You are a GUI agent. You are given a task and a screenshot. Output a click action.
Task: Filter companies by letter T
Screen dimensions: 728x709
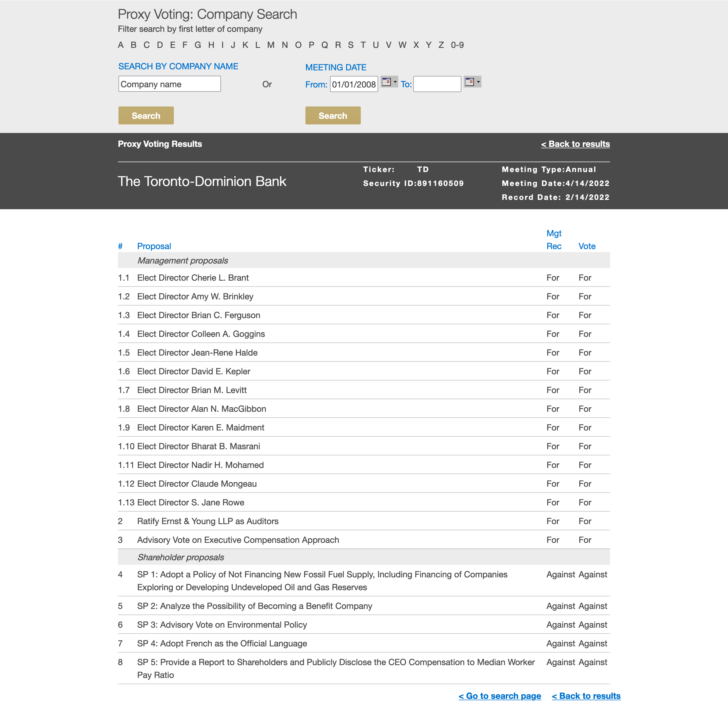tap(363, 45)
